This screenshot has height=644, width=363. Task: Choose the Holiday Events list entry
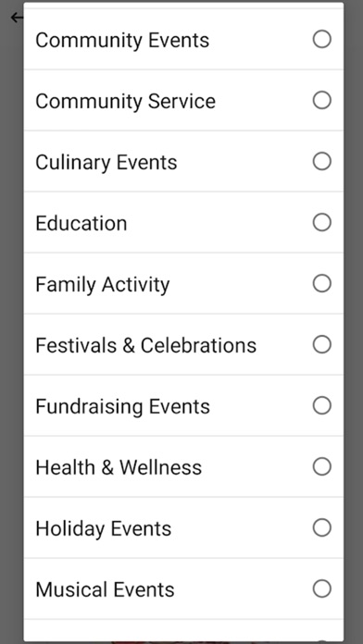pyautogui.click(x=183, y=527)
